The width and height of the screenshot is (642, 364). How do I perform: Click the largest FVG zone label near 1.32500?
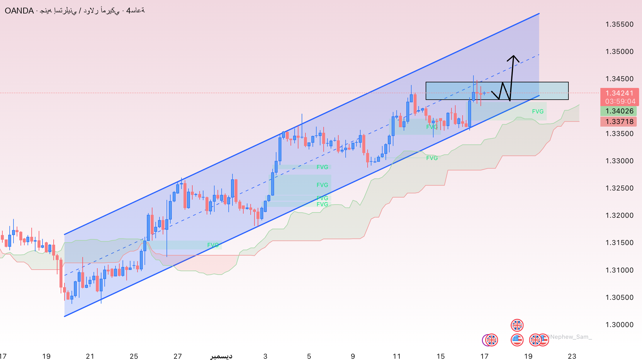tap(322, 185)
